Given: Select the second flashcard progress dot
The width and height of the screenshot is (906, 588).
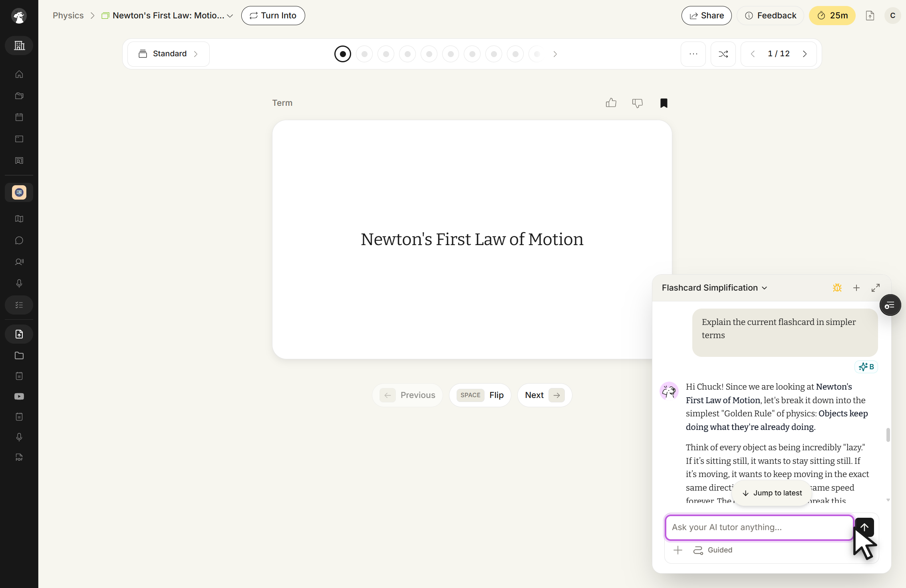Looking at the screenshot, I should [x=364, y=54].
